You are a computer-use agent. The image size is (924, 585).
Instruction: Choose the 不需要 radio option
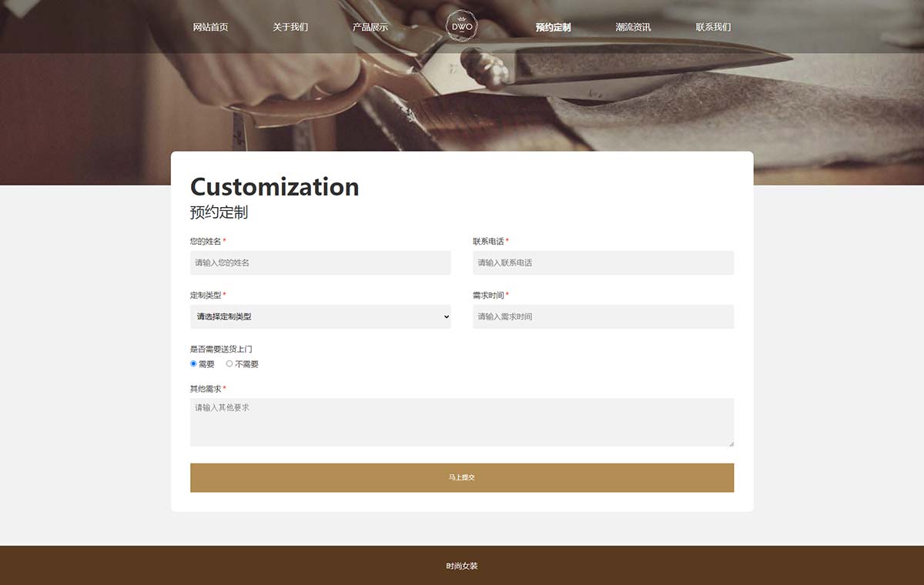[229, 363]
